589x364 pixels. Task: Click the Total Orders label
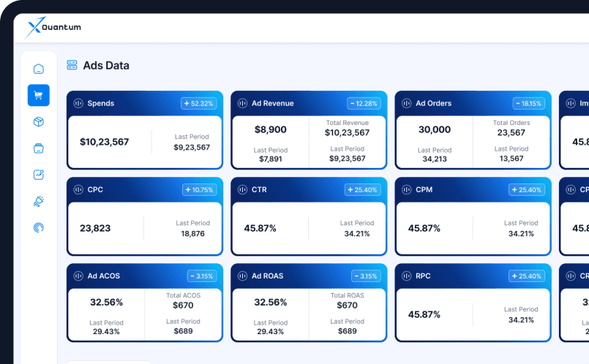click(x=511, y=123)
